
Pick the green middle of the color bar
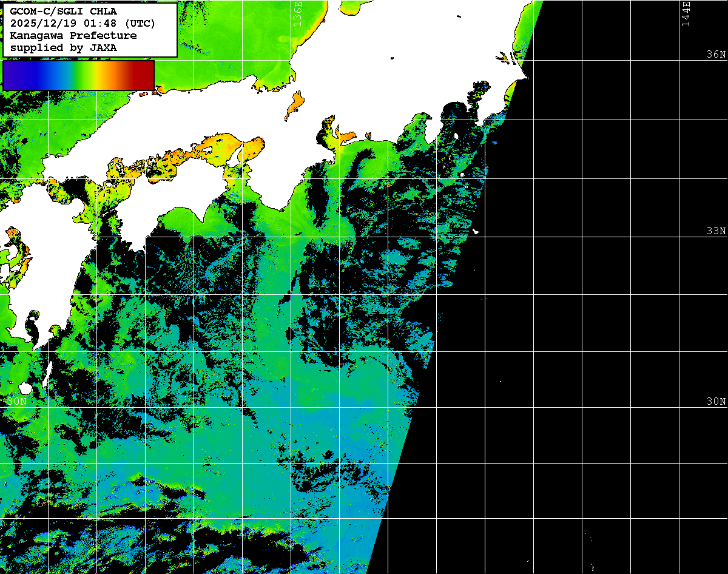point(78,75)
